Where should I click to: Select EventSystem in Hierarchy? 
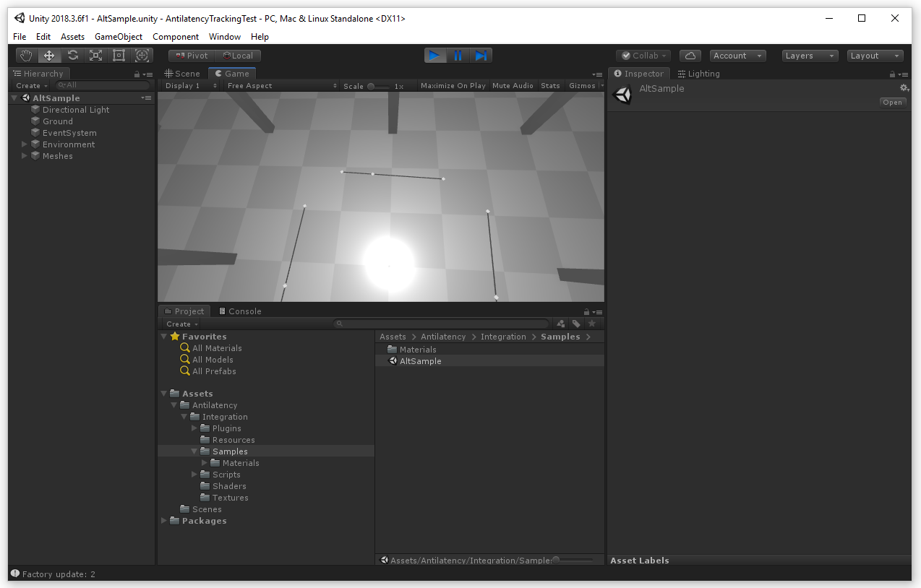[x=69, y=133]
